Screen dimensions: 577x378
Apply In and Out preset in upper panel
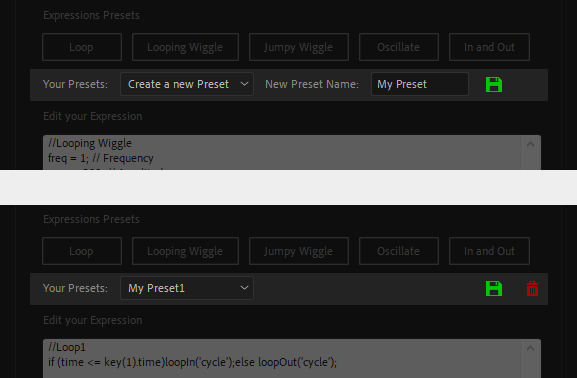coord(489,47)
